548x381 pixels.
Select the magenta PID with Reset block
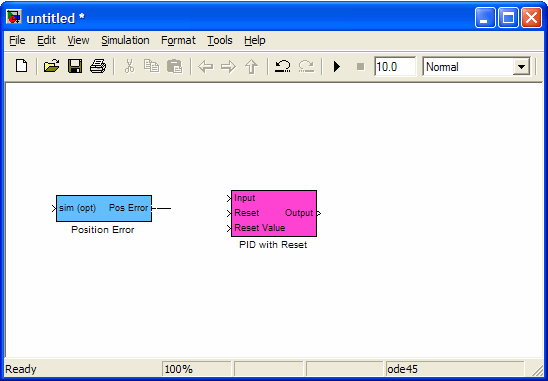pyautogui.click(x=274, y=213)
